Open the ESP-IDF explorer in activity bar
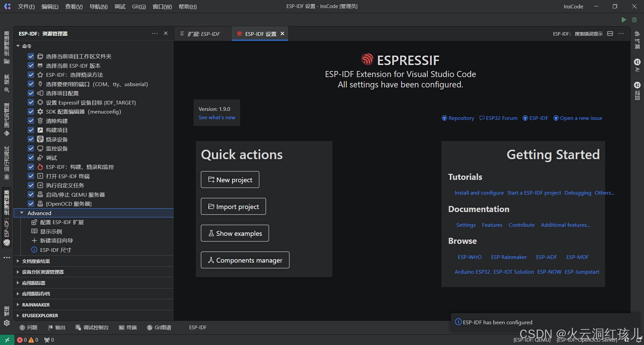This screenshot has height=345, width=644. pos(7,218)
